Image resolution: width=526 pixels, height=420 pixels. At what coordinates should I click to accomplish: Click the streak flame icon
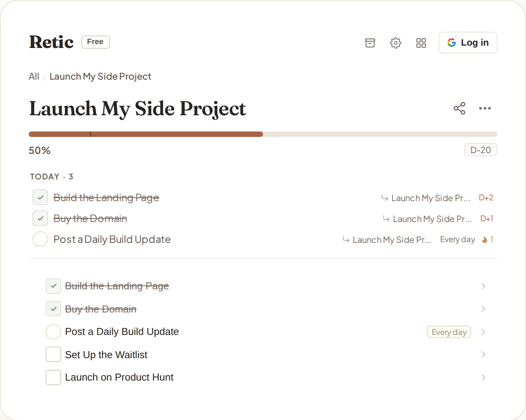pyautogui.click(x=485, y=240)
